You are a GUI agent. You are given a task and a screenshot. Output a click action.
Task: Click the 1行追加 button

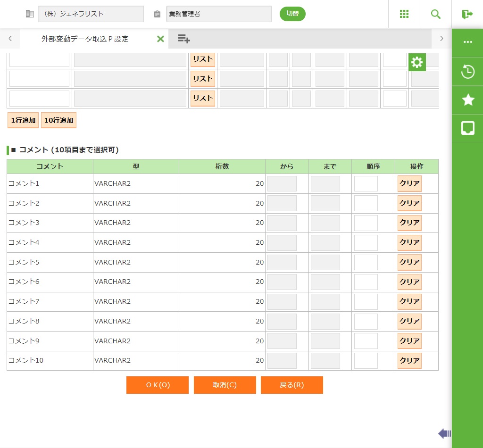23,120
